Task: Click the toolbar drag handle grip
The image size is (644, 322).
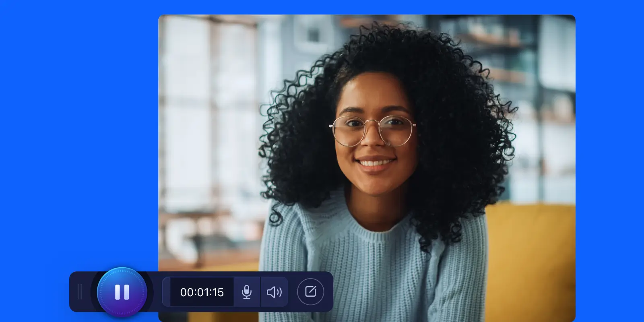Action: (x=80, y=292)
